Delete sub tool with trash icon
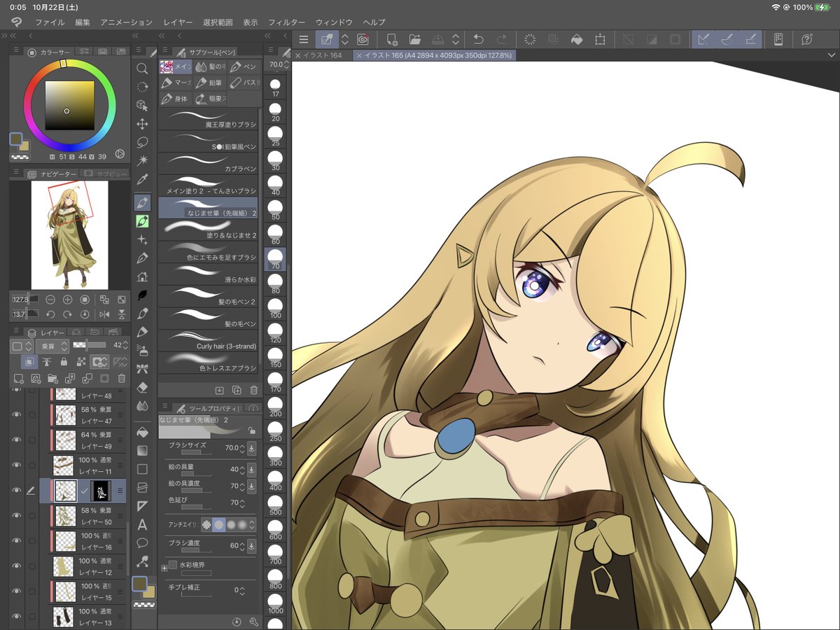 click(x=253, y=390)
